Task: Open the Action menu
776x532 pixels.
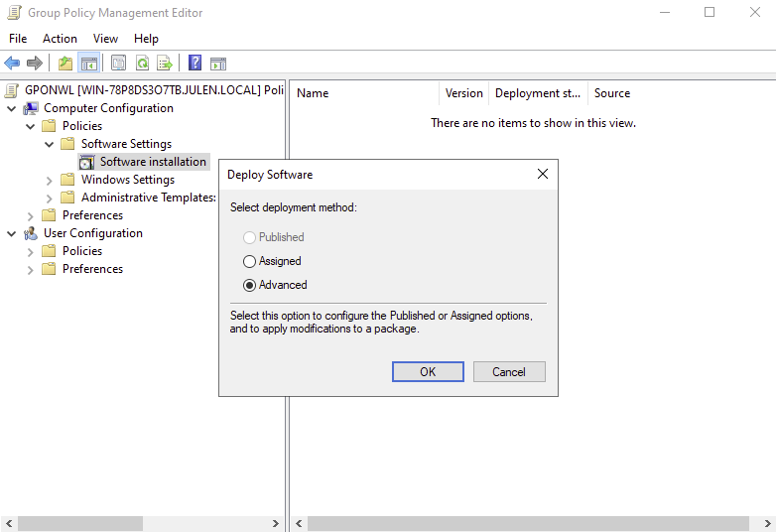Action: pos(60,39)
